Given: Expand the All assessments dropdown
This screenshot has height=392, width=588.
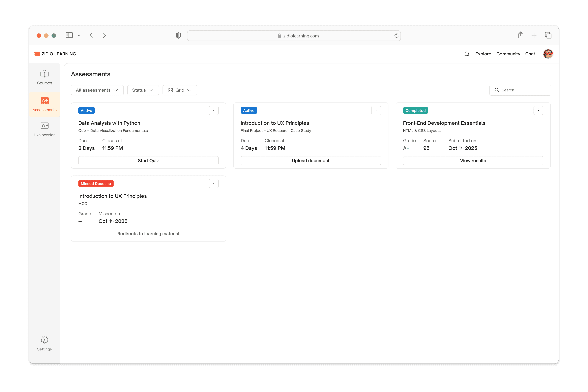Looking at the screenshot, I should click(x=97, y=90).
